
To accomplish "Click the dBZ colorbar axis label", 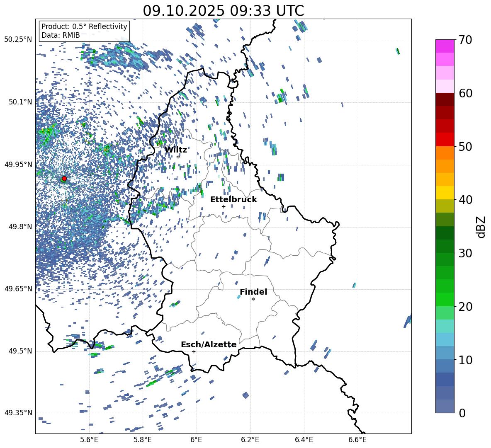I will (481, 227).
